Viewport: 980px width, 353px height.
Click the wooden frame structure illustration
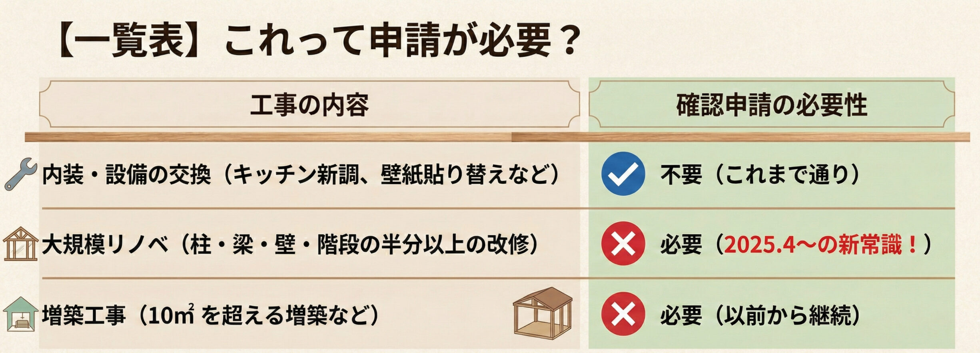pos(543,313)
